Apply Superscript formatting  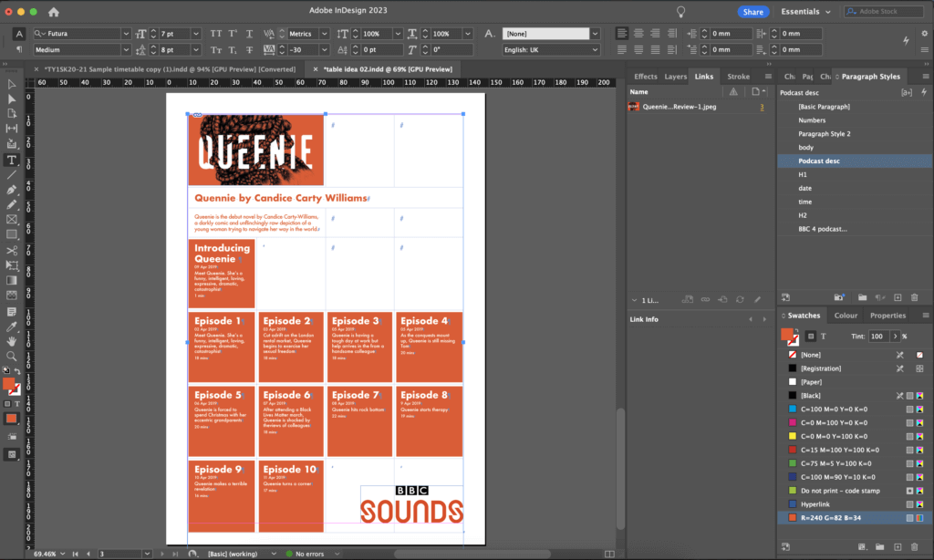click(233, 34)
